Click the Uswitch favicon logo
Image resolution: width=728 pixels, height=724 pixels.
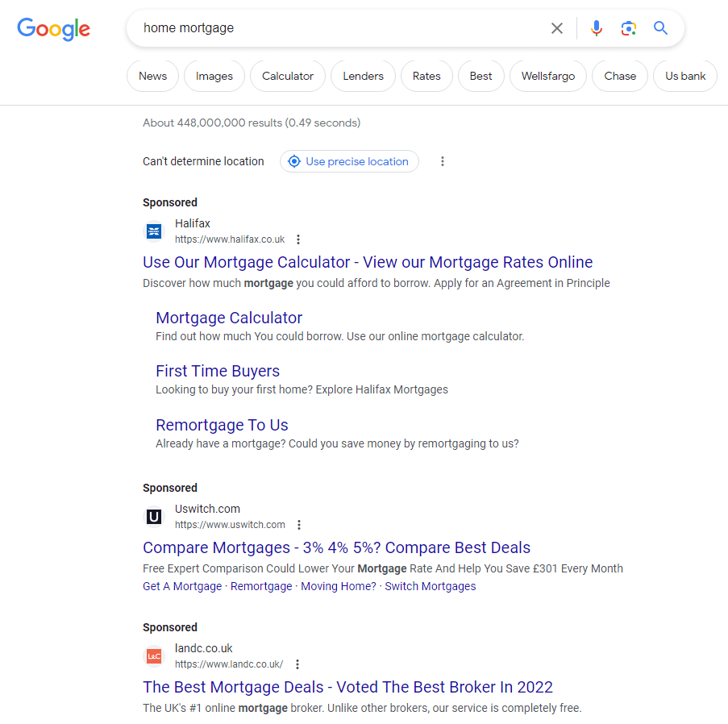click(x=154, y=517)
